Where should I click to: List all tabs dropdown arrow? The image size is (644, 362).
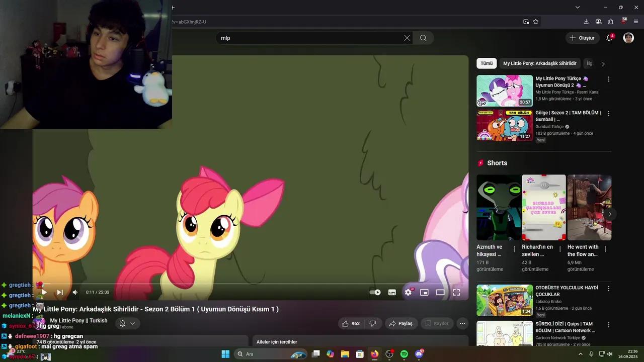[578, 8]
